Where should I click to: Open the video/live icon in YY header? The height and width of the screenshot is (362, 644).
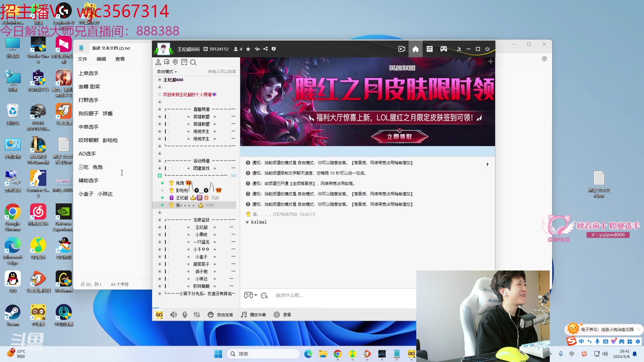pyautogui.click(x=401, y=49)
